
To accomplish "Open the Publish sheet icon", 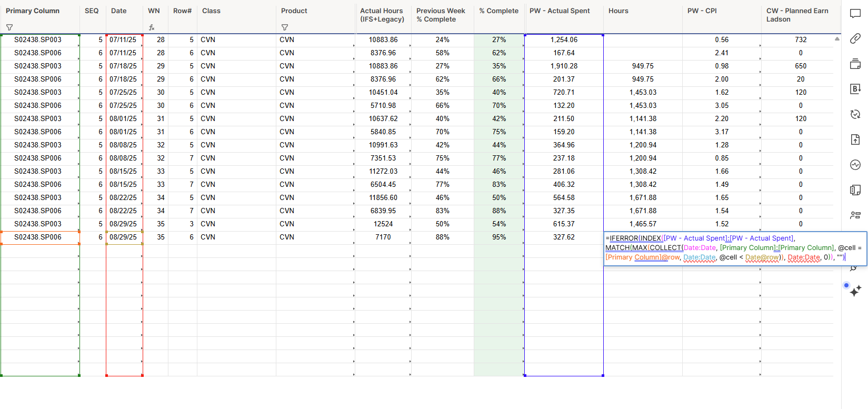I will (855, 139).
